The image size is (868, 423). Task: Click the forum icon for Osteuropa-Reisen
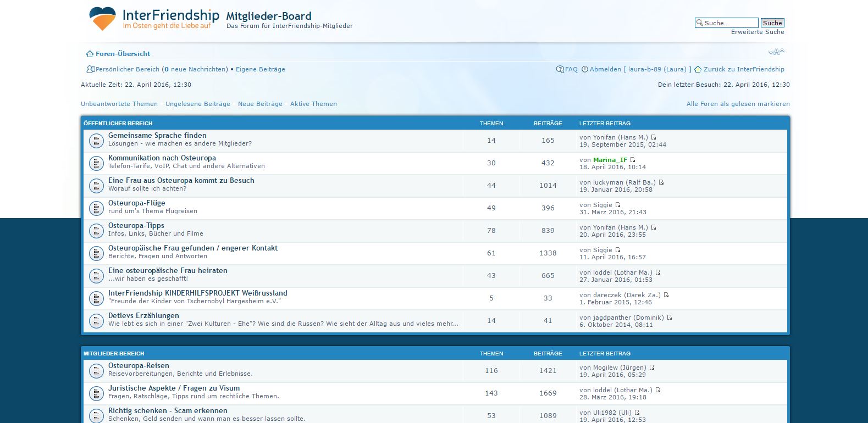[96, 371]
